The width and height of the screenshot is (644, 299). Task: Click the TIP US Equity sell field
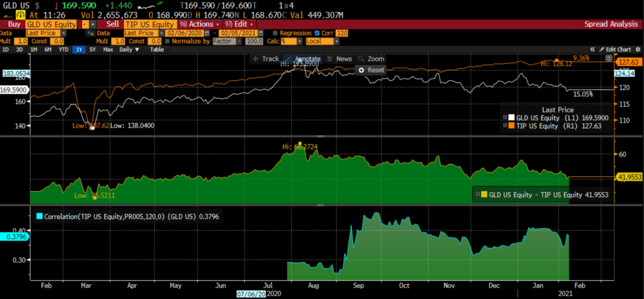pos(149,25)
